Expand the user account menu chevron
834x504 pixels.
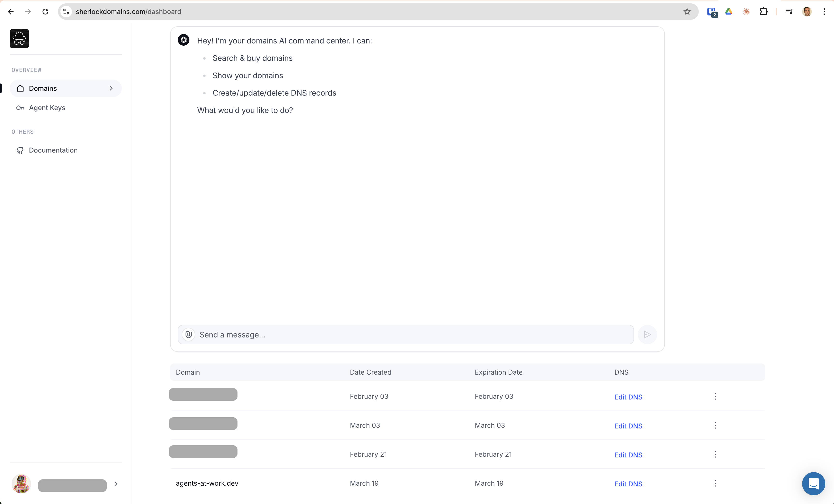(x=116, y=484)
